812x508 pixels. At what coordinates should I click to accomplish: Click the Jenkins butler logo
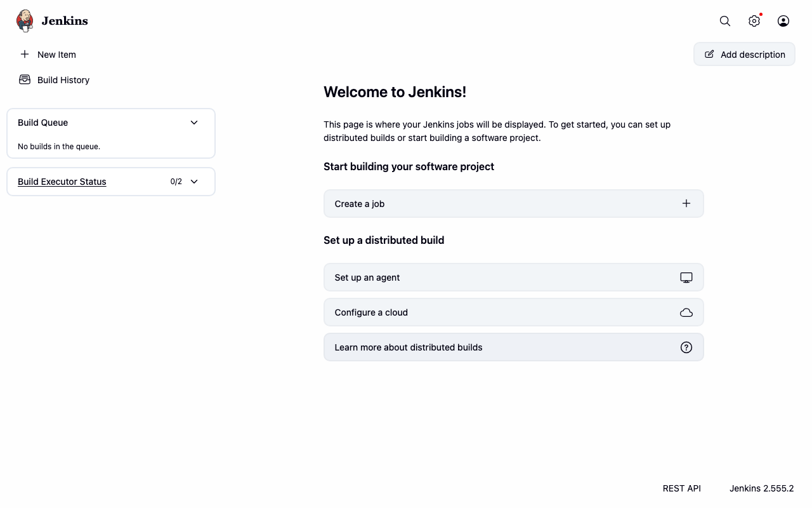(25, 21)
